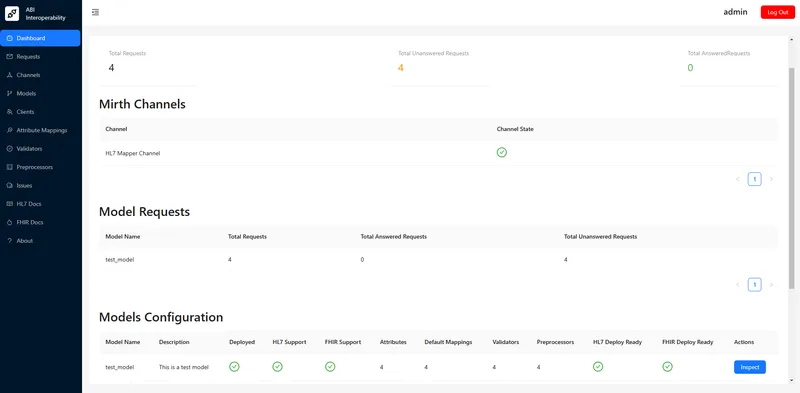Screen dimensions: 800x393
Task: Click Total Answered Requests column header
Action: coord(393,237)
